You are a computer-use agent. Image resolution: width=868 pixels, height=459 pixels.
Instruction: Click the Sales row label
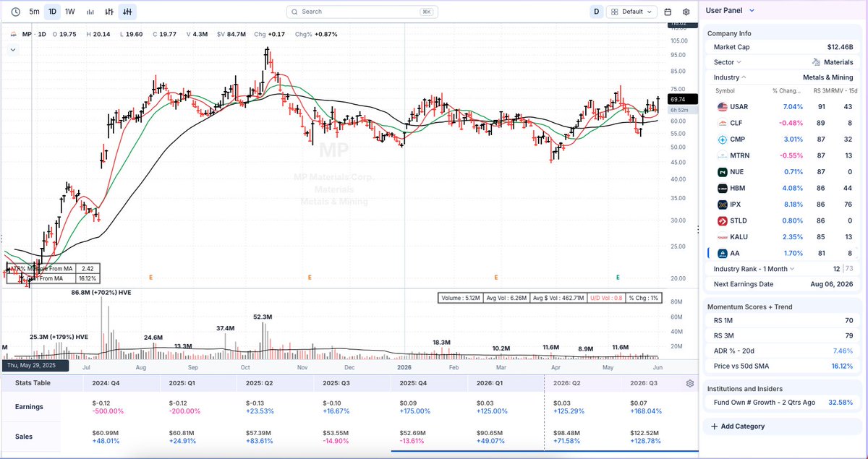click(25, 436)
